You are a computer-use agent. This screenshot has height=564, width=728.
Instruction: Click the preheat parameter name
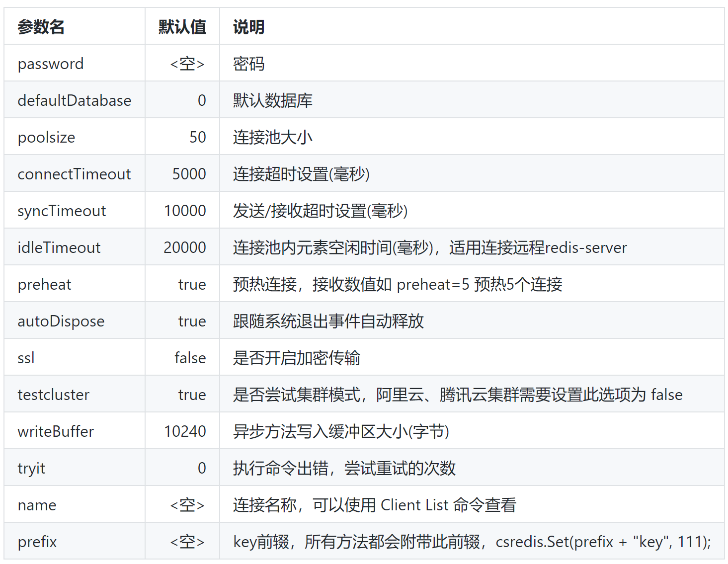pyautogui.click(x=44, y=284)
